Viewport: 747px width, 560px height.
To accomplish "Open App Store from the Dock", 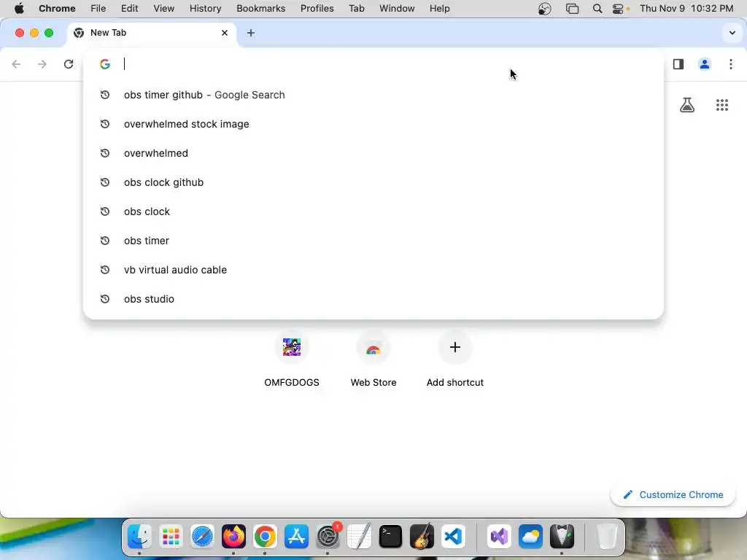I will pos(296,537).
